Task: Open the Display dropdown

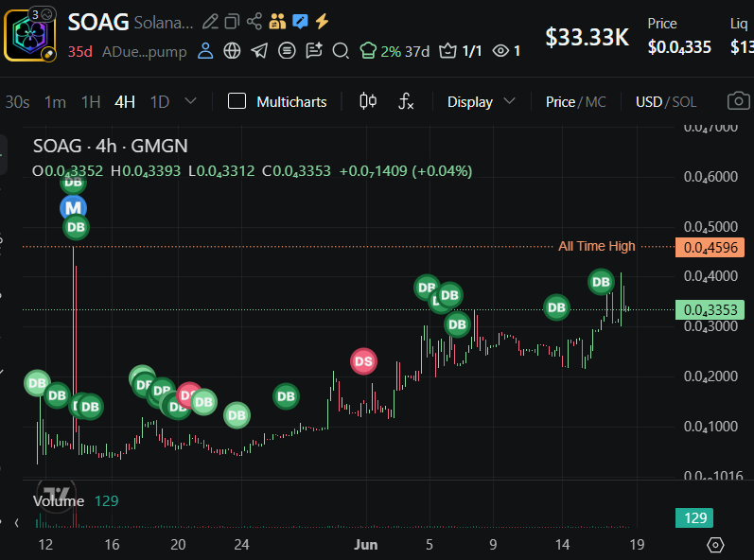Action: pyautogui.click(x=481, y=102)
